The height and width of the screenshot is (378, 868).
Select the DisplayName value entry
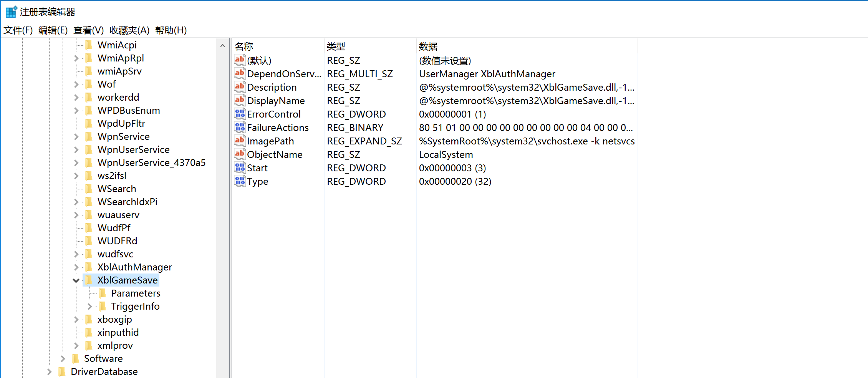pos(276,101)
